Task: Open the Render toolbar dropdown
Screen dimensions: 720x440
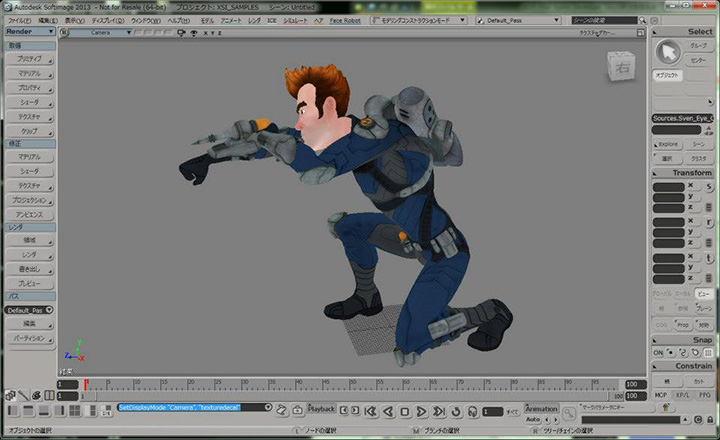Action: tap(30, 31)
